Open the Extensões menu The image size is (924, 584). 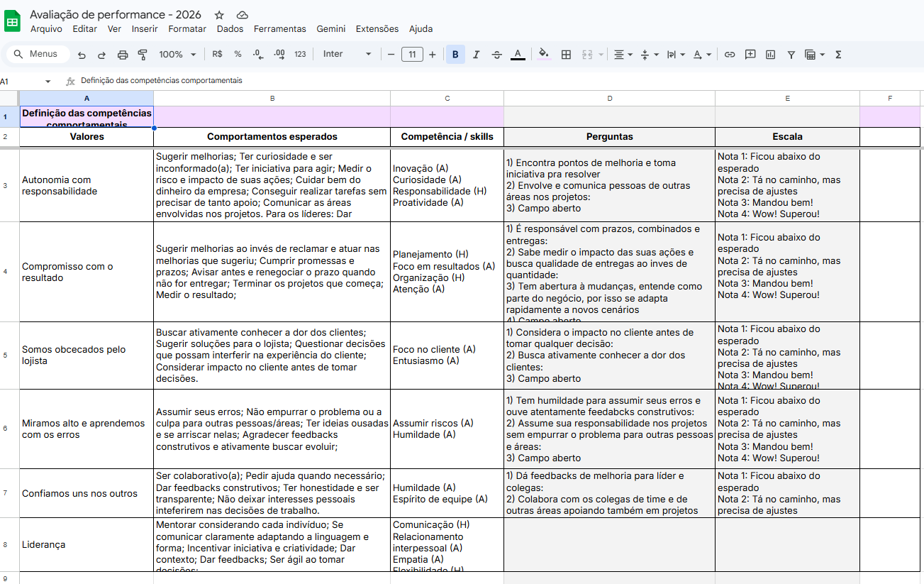pos(377,29)
